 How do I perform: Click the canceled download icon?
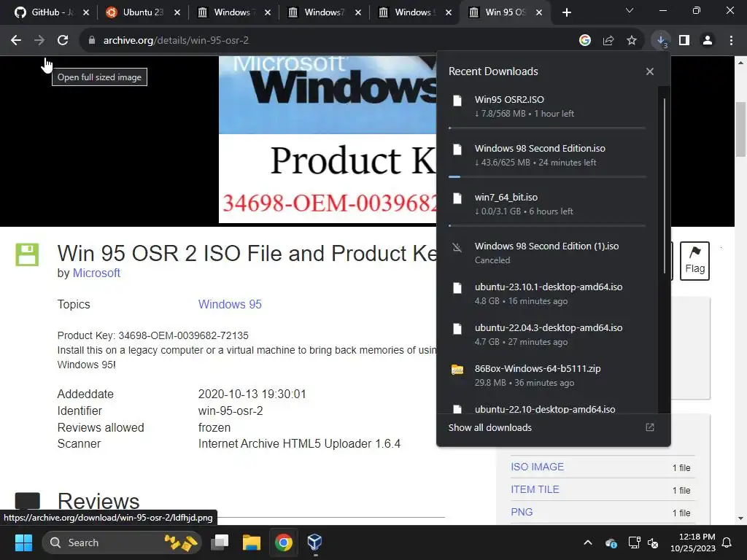pyautogui.click(x=457, y=247)
